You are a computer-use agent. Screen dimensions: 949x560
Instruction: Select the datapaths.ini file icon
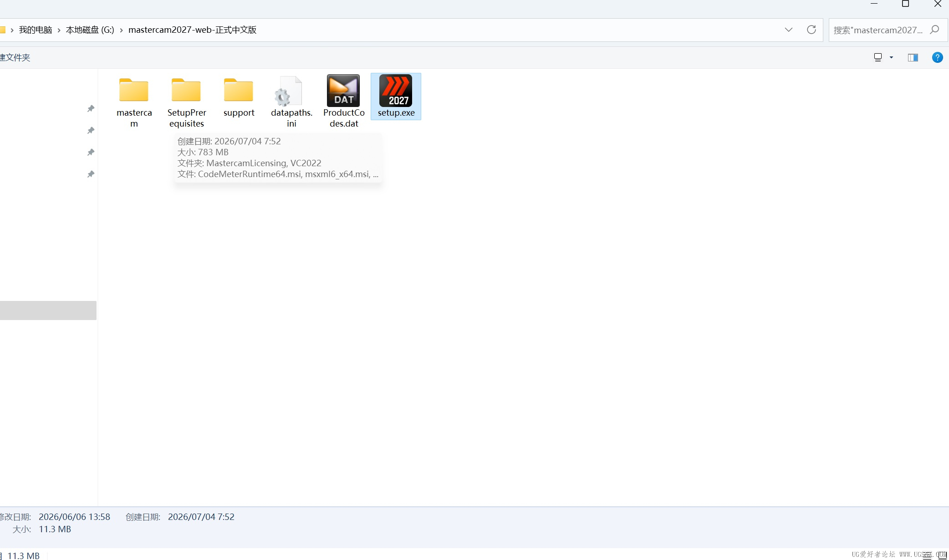pyautogui.click(x=288, y=91)
